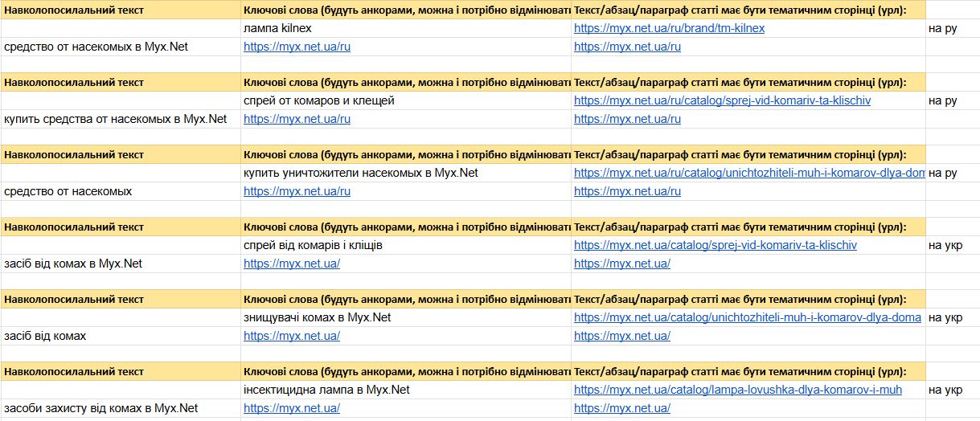Open keywords-column link in 'средство от насекомых в Myx.Net' row
The width and height of the screenshot is (980, 421).
297,47
